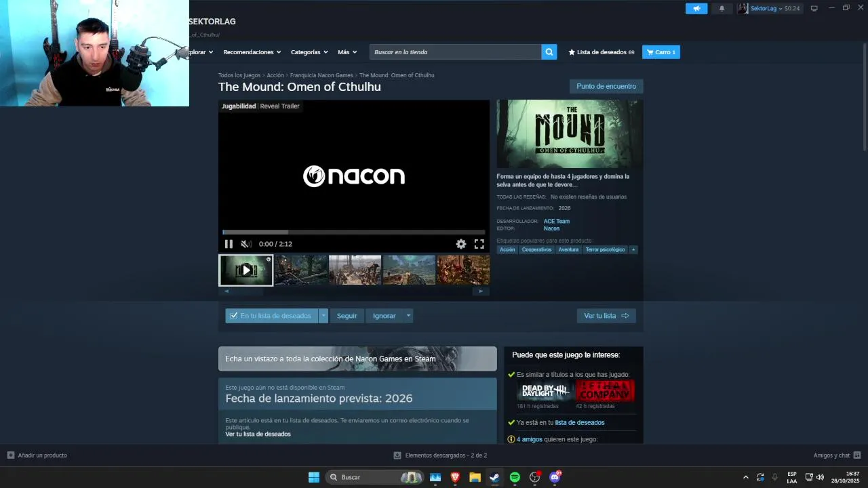Open Recomendaciones menu

(x=252, y=52)
